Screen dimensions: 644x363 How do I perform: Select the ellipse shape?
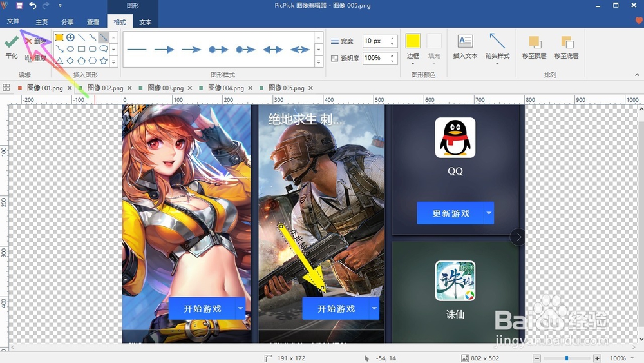pos(70,49)
